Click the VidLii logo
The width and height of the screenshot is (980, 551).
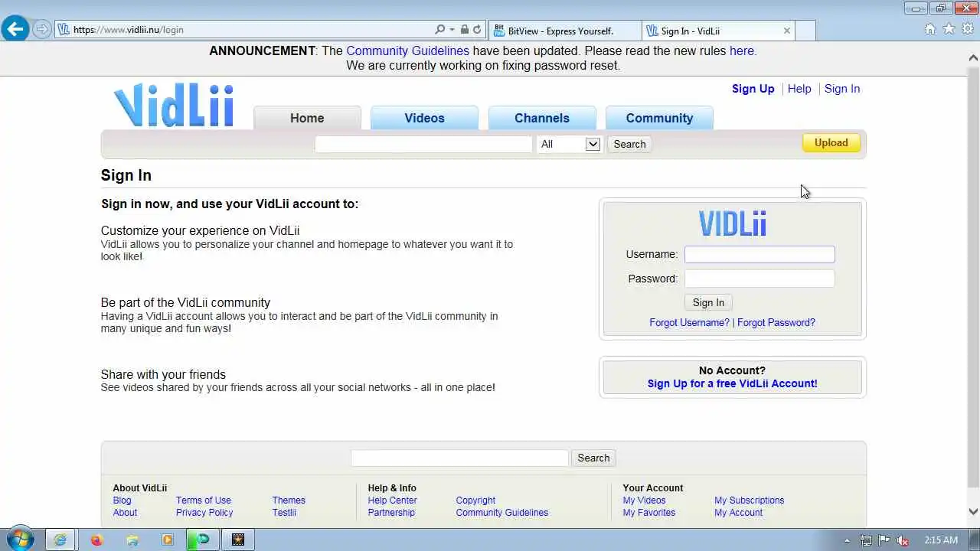(174, 105)
